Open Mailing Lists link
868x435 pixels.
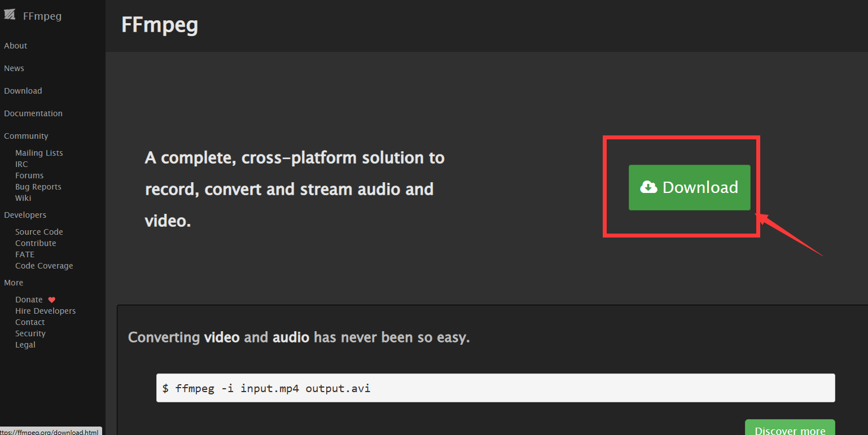[x=39, y=153]
